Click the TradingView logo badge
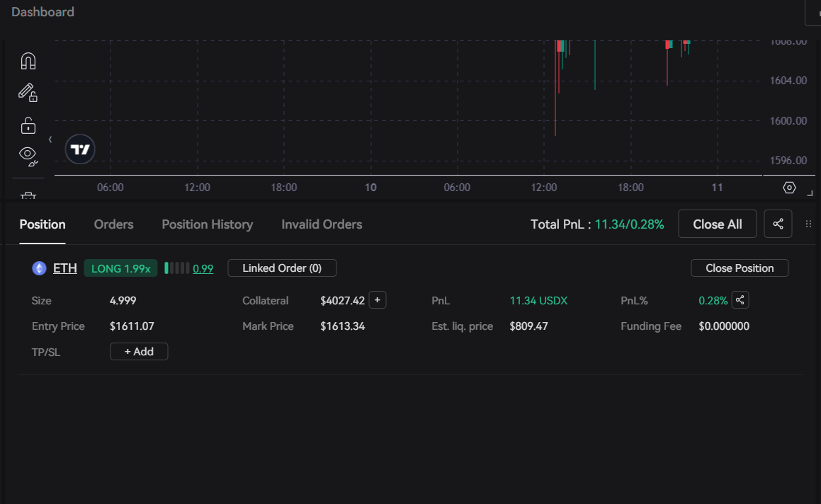This screenshot has width=821, height=504. (x=80, y=149)
